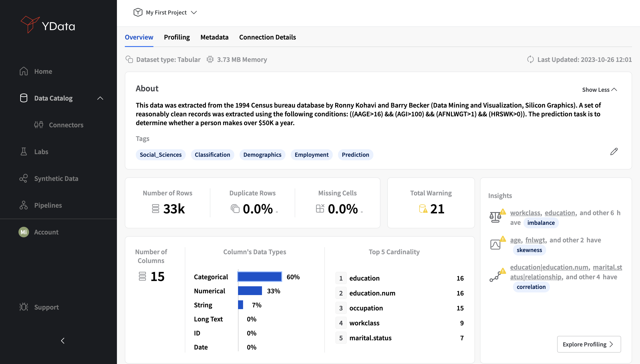Click the Labs sidebar icon
Viewport: 640px width, 364px height.
click(24, 151)
